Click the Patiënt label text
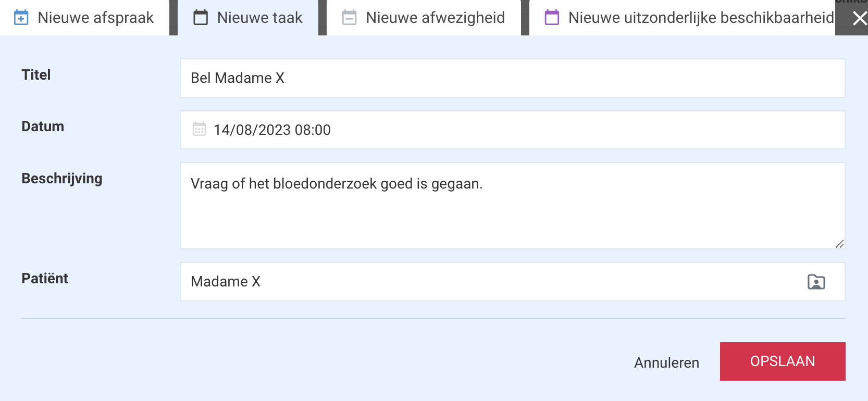This screenshot has width=868, height=401. [x=45, y=278]
